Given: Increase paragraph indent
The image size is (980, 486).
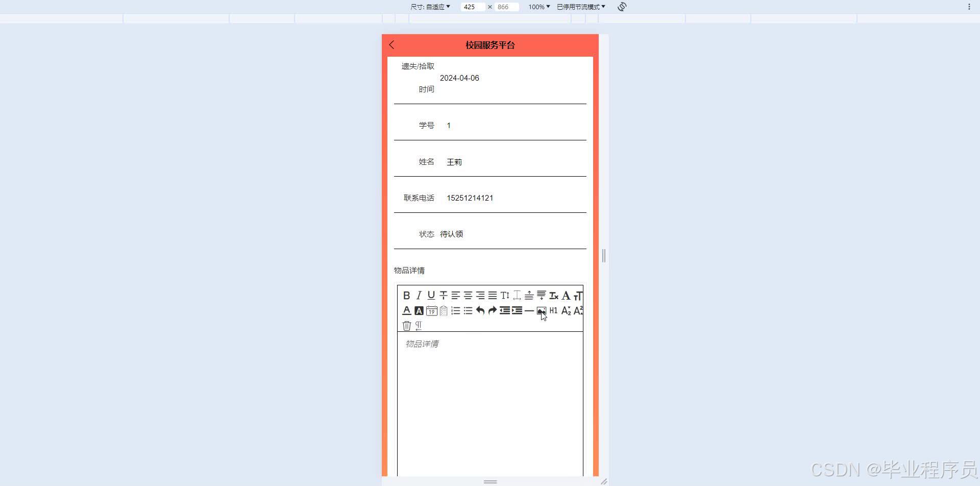Looking at the screenshot, I should pyautogui.click(x=517, y=310).
